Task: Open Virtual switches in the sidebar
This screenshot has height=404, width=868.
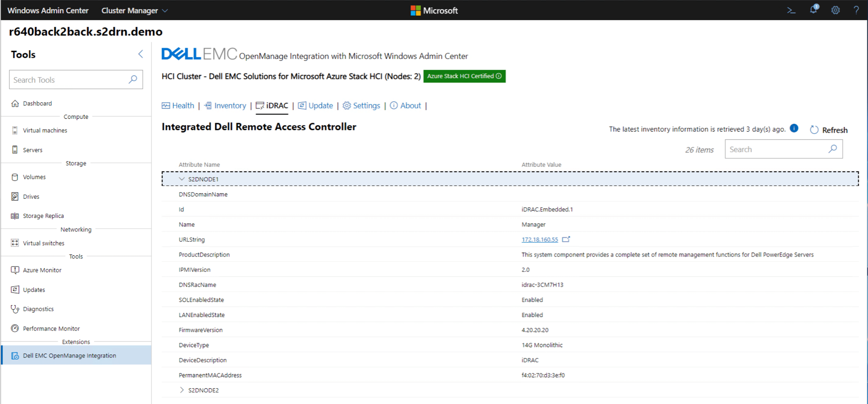Action: (x=43, y=243)
